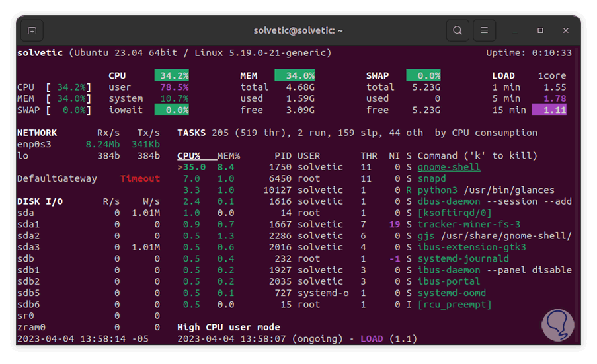Click the THR column header
Viewport: 597px width, 364px height.
[x=369, y=155]
